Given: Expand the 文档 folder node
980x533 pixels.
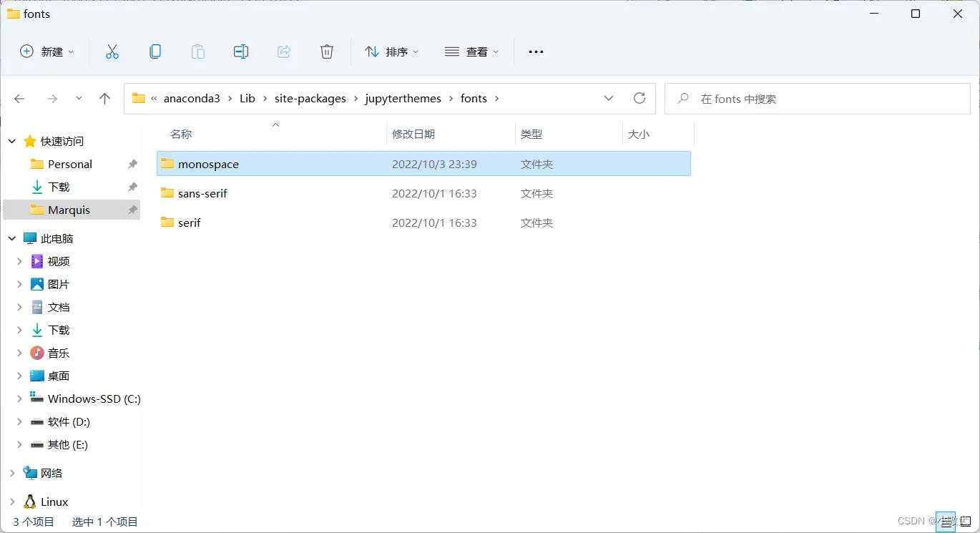Looking at the screenshot, I should 20,307.
